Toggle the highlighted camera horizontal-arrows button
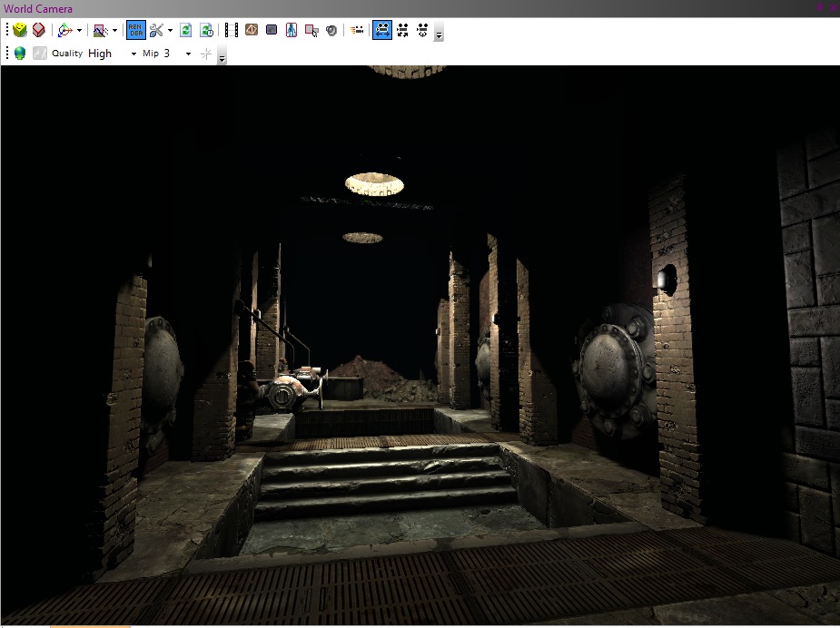Screen dimensions: 840x628 [x=382, y=30]
